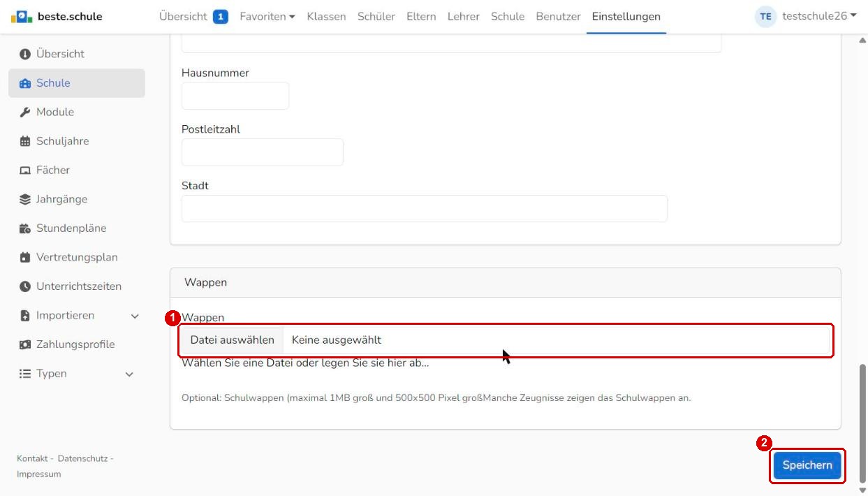Click the Übersicht info icon in sidebar
Image resolution: width=868 pixels, height=496 pixels.
25,54
